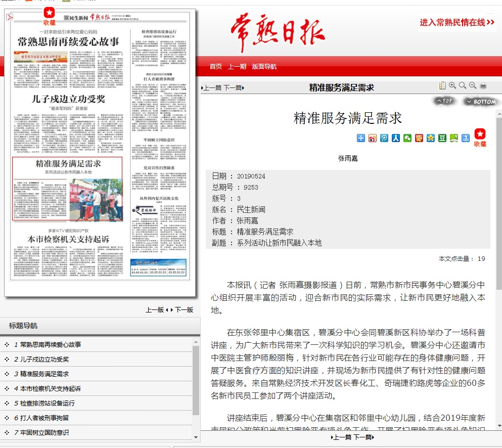Image resolution: width=502 pixels, height=448 pixels.
Task: Click article scrollbar up arrow
Action: 499,114
